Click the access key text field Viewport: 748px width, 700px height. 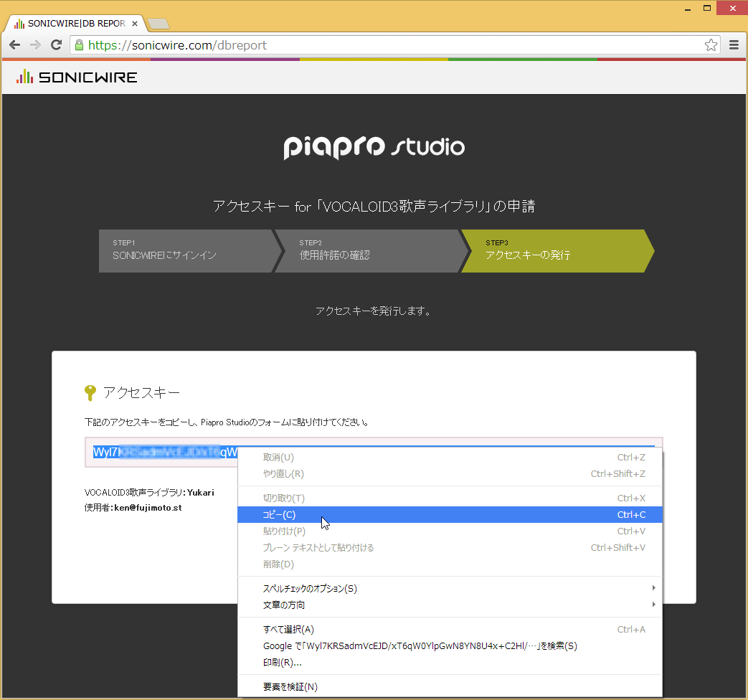(374, 452)
